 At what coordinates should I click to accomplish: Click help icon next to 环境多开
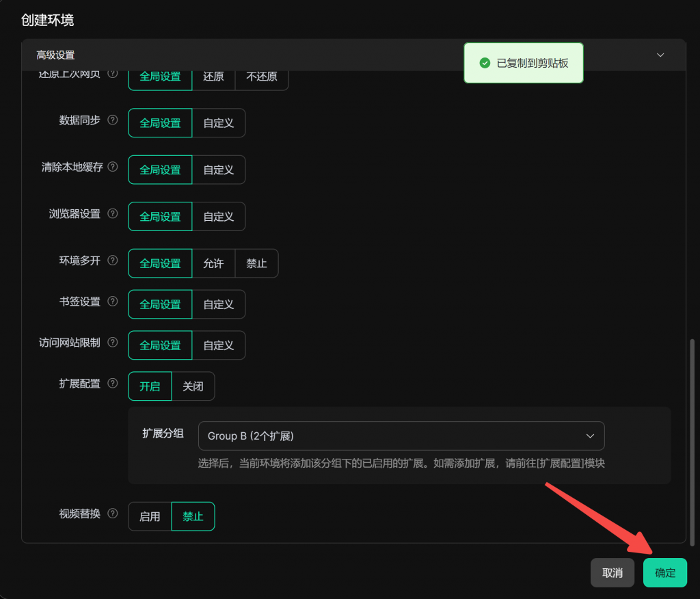pos(113,261)
